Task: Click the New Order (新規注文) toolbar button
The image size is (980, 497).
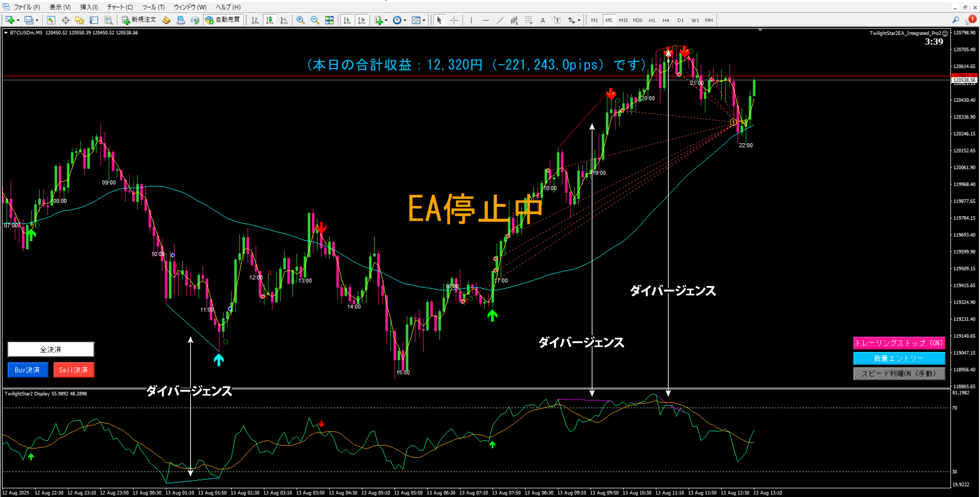Action: [139, 20]
